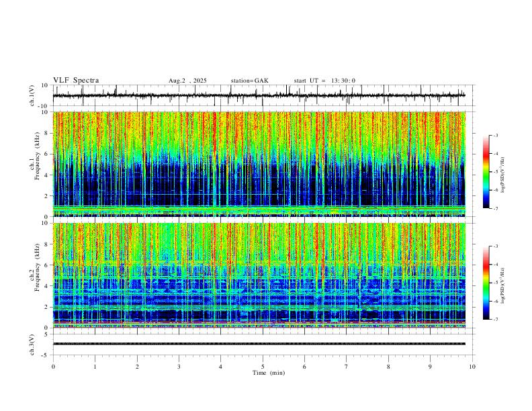532x411 pixels.
Task: Click the ch.2 Frequency (kHz) axis label
Action: click(x=35, y=267)
